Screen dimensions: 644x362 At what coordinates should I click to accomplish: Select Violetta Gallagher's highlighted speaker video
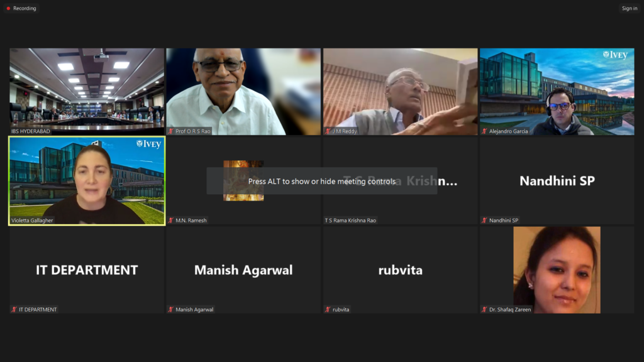click(x=87, y=180)
